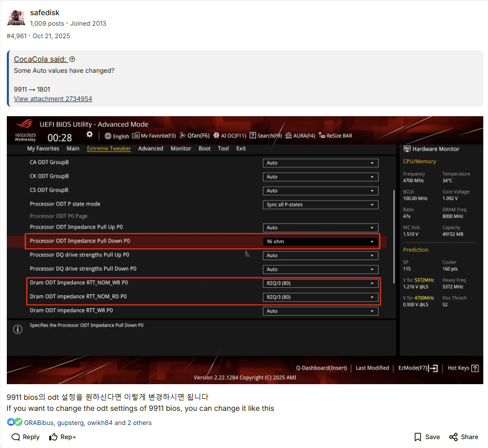Click the safedisk user avatar
This screenshot has height=448, width=488.
tap(16, 18)
